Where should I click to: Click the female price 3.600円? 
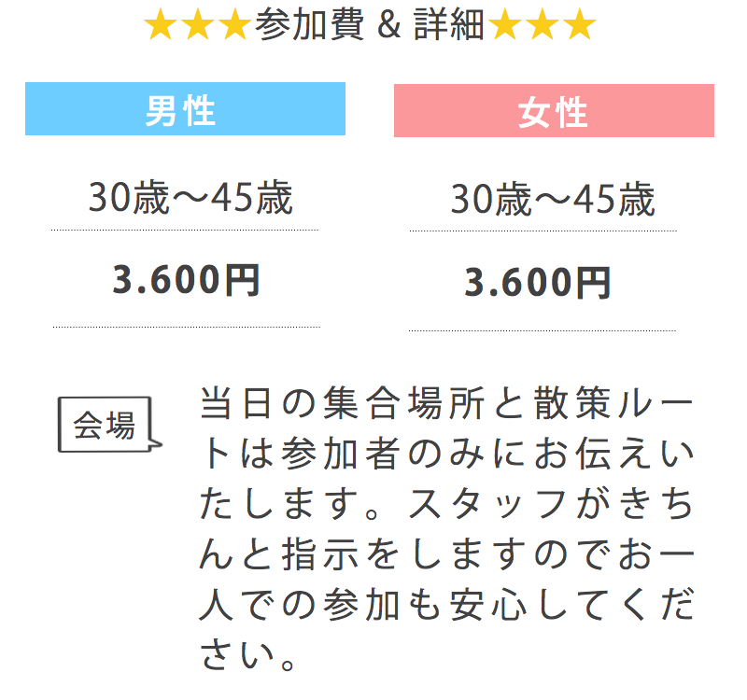[x=538, y=283]
